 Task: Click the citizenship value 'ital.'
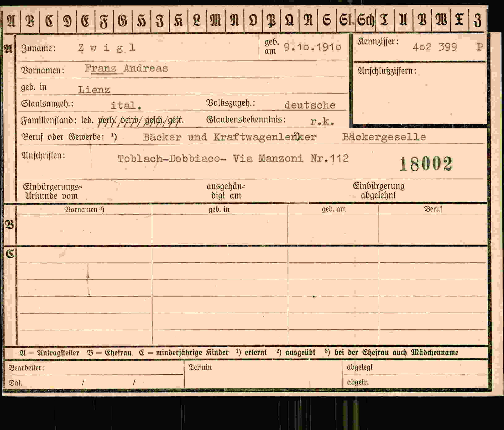click(x=126, y=105)
